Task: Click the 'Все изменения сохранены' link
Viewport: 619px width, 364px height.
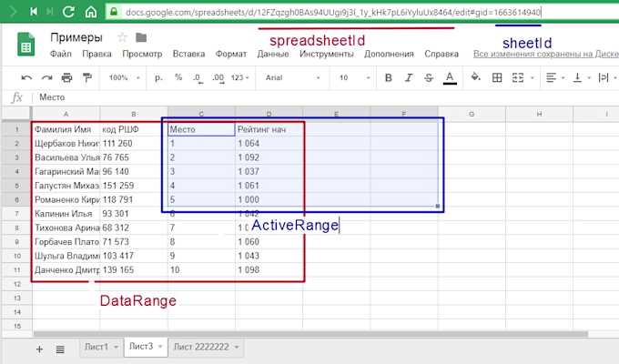Action: point(546,54)
